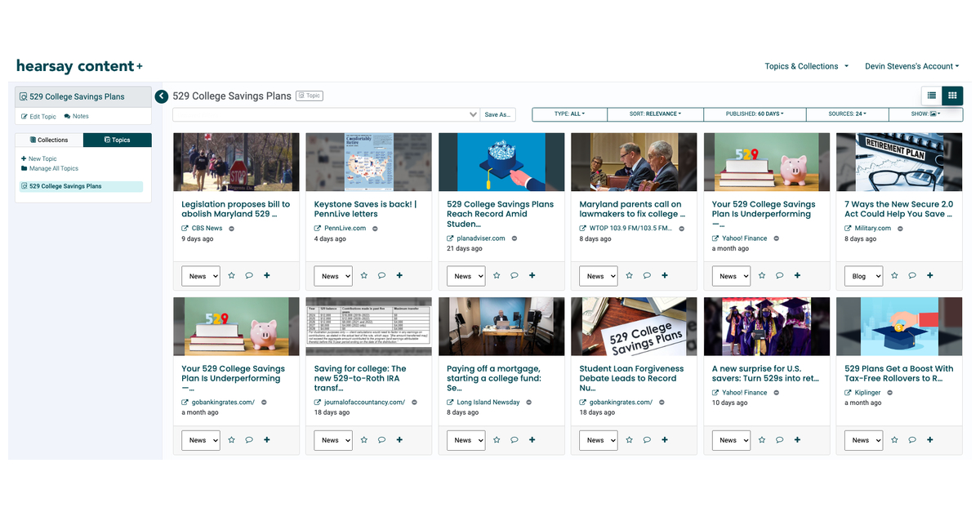Open comments on the CBS News article
980x512 pixels.
click(248, 275)
